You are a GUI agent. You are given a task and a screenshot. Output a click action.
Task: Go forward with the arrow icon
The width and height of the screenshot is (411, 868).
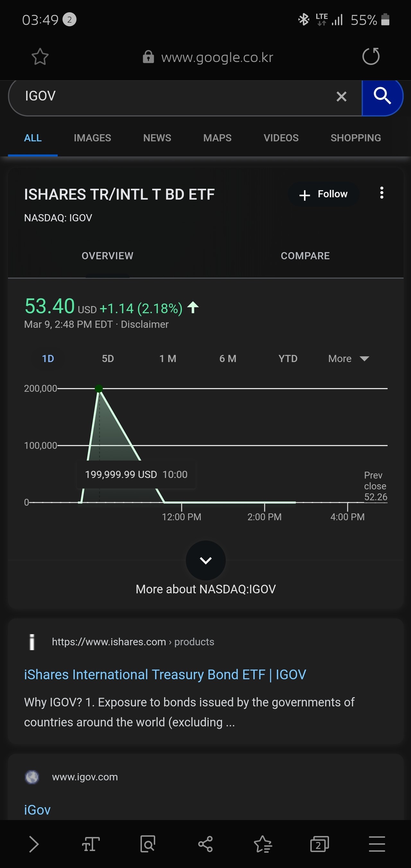pyautogui.click(x=34, y=844)
